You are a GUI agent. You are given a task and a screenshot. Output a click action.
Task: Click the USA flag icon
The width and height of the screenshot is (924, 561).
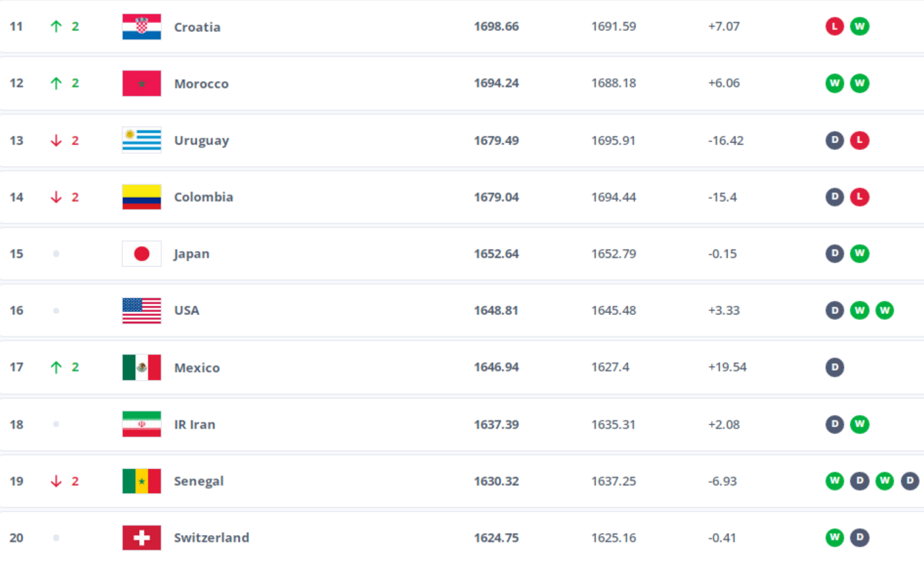tap(141, 310)
